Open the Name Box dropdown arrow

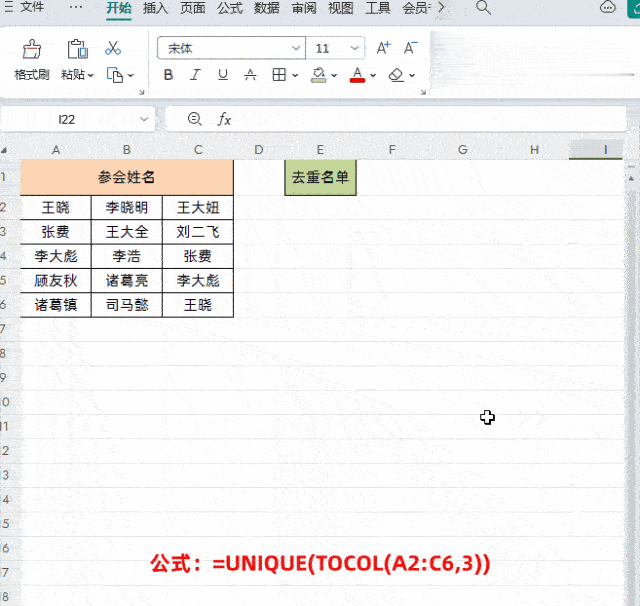[x=144, y=119]
